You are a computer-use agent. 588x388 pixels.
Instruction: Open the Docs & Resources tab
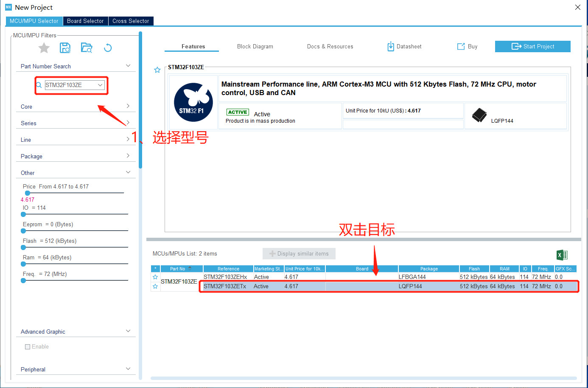point(330,47)
